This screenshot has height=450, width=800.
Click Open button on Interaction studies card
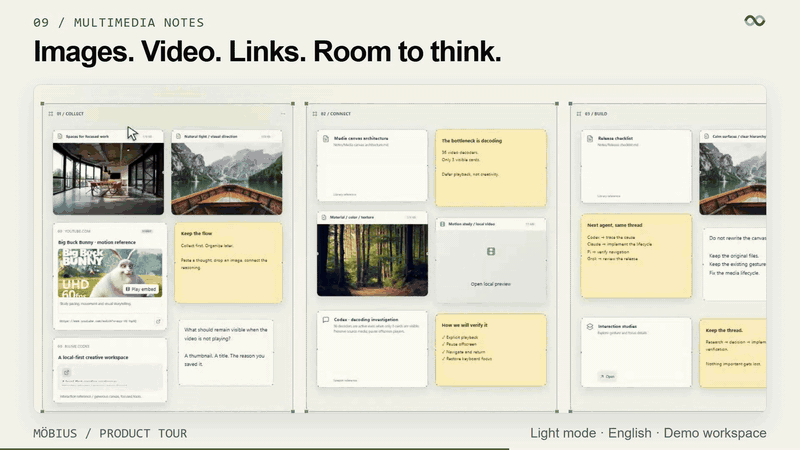click(x=607, y=377)
